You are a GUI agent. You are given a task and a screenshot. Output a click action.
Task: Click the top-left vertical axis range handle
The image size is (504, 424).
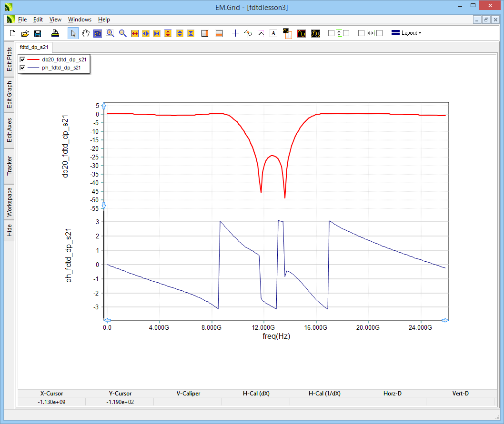(104, 105)
